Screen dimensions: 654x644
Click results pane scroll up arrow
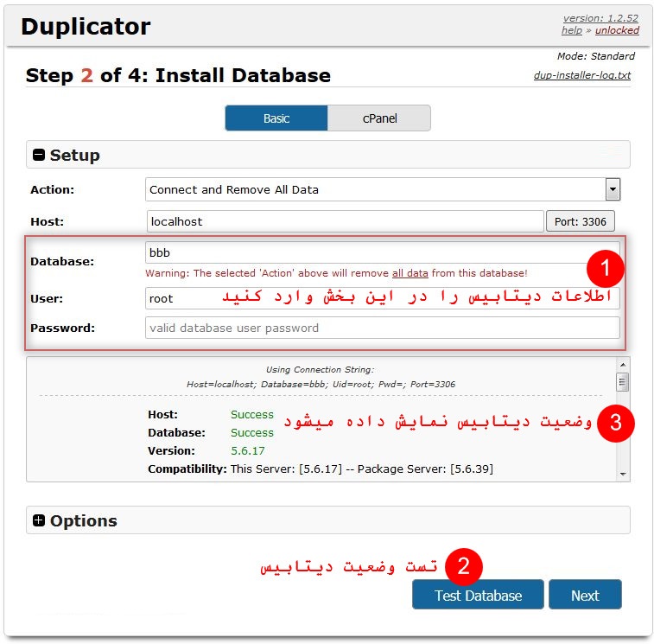tap(623, 365)
